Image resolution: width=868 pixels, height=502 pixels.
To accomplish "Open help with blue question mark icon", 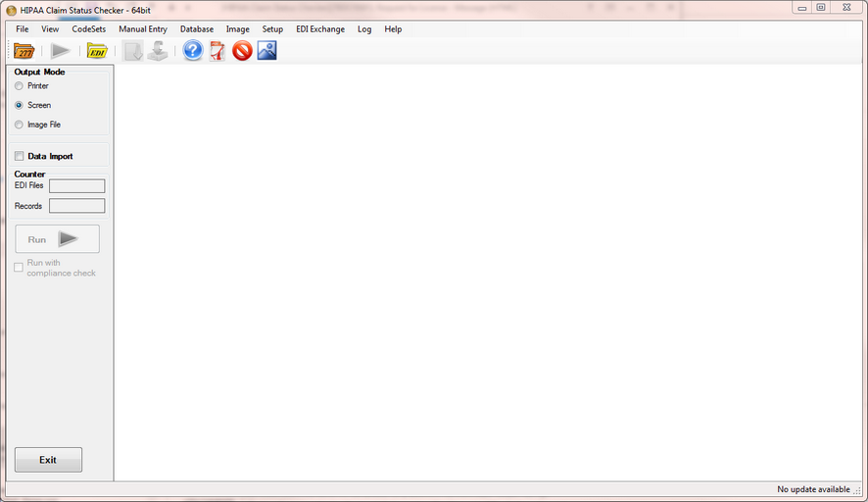I will [x=193, y=51].
